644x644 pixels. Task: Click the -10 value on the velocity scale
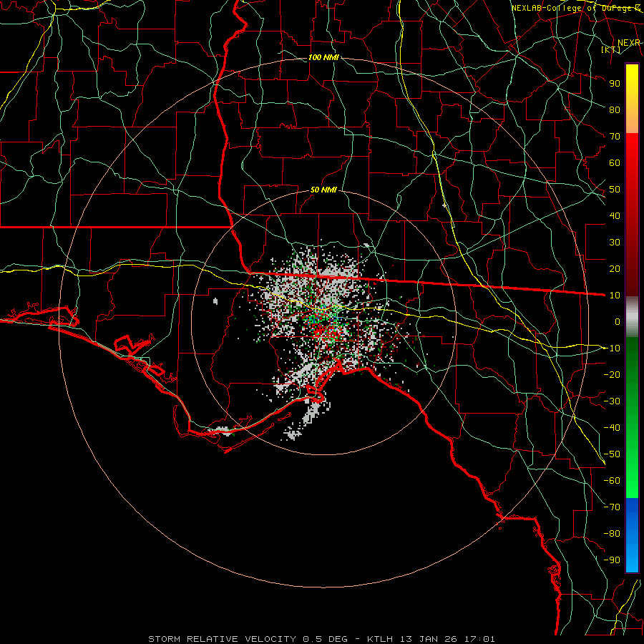[612, 348]
